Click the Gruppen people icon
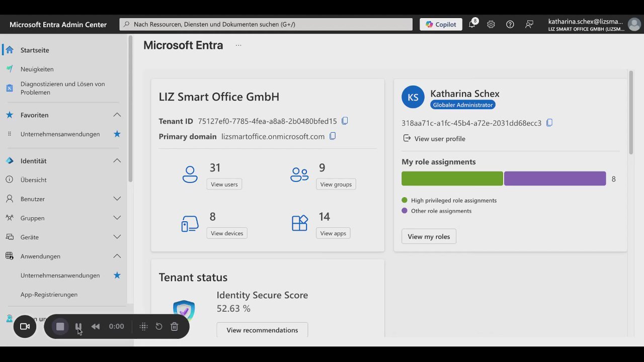 pos(10,218)
